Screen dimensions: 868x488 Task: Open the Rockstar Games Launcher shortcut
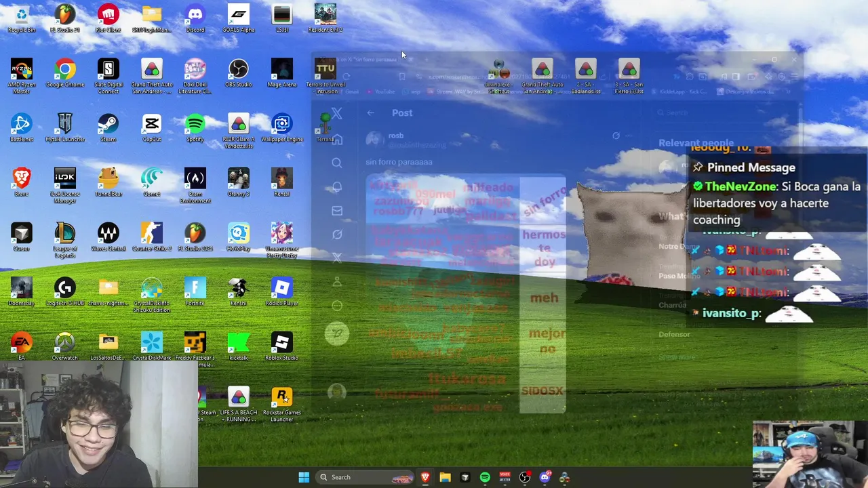click(x=282, y=405)
